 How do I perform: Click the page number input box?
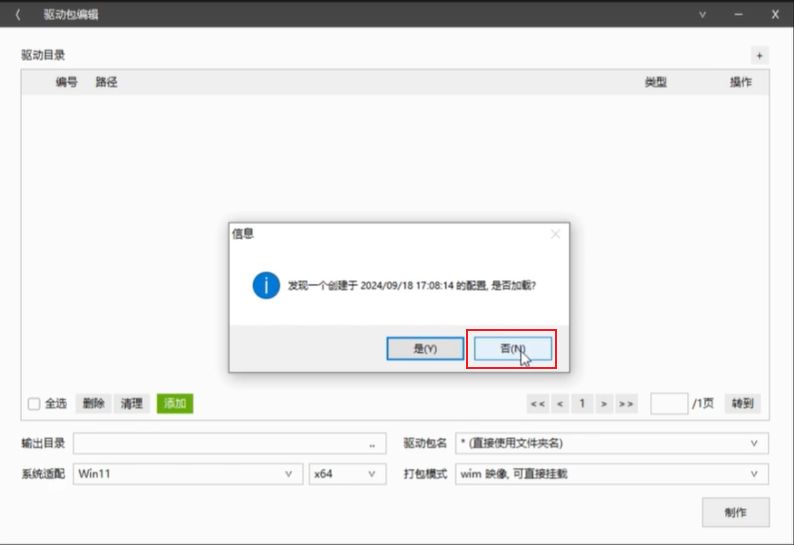click(668, 404)
